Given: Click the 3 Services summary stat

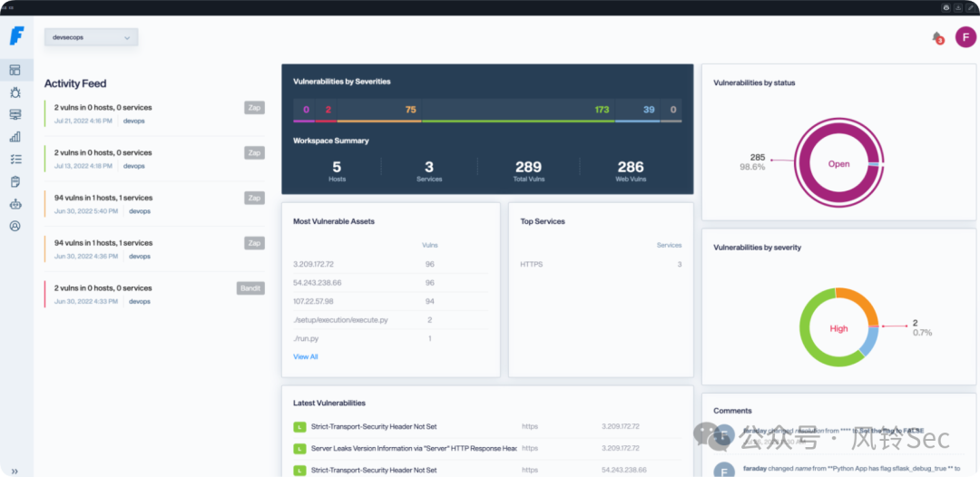Looking at the screenshot, I should pos(428,170).
